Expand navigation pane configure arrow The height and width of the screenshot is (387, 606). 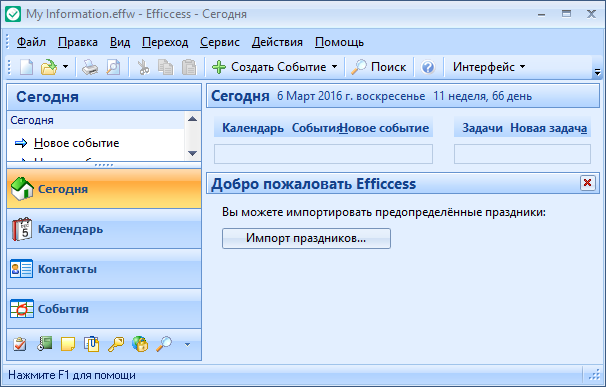[x=187, y=344]
